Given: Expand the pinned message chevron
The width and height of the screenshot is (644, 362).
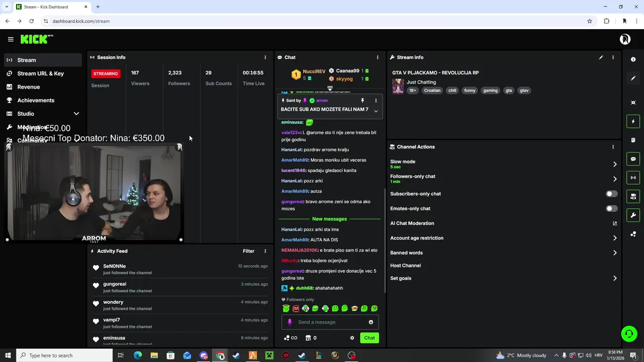Looking at the screenshot, I should click(x=376, y=111).
